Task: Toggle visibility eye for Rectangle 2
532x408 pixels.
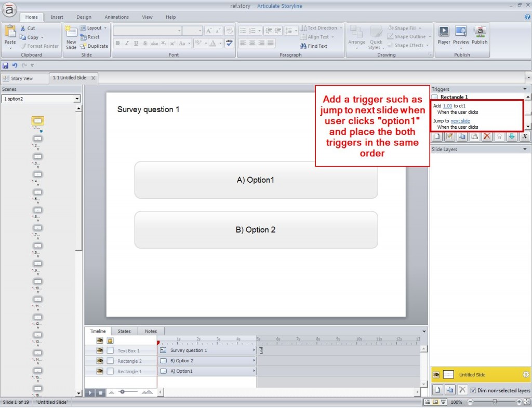Action: tap(99, 361)
